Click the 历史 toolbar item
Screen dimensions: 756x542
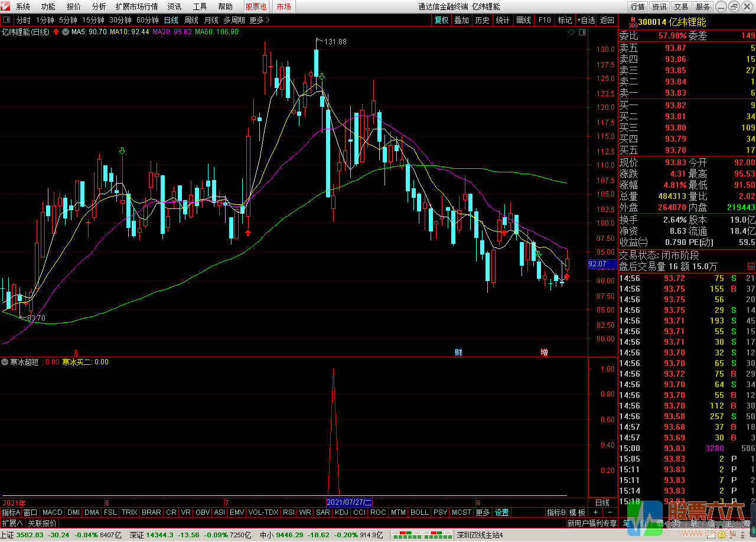[483, 20]
